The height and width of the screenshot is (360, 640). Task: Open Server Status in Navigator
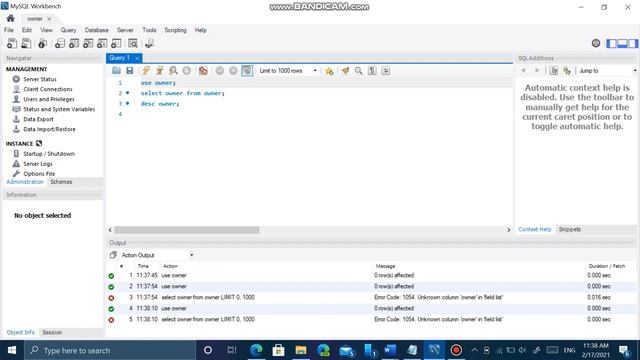coord(40,79)
